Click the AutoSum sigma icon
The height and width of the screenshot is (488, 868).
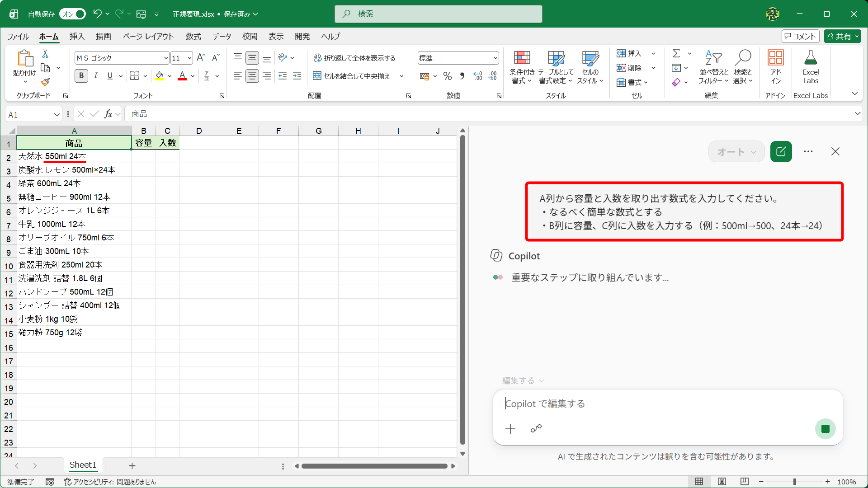[x=676, y=53]
